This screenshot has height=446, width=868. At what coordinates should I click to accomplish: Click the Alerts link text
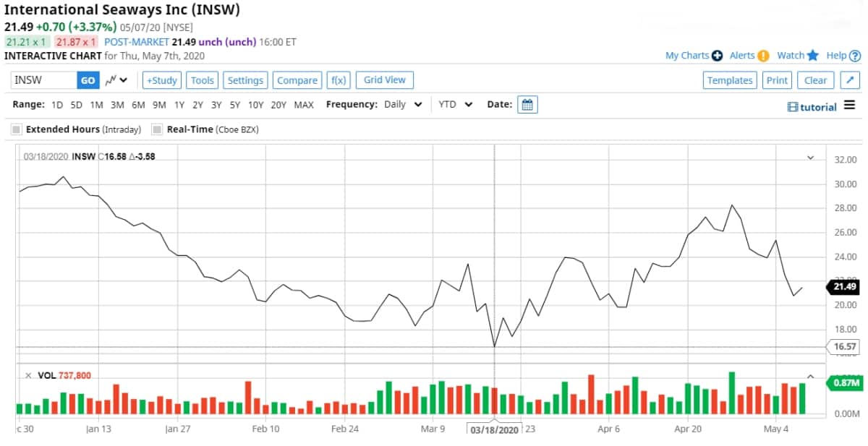[742, 56]
